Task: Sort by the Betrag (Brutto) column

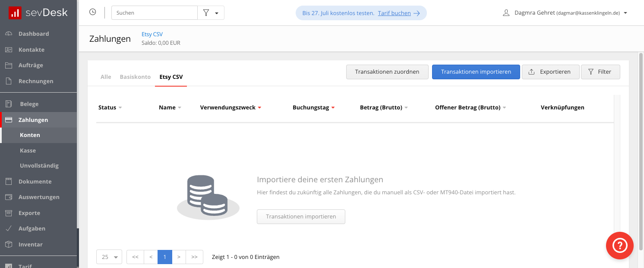Action: point(384,107)
